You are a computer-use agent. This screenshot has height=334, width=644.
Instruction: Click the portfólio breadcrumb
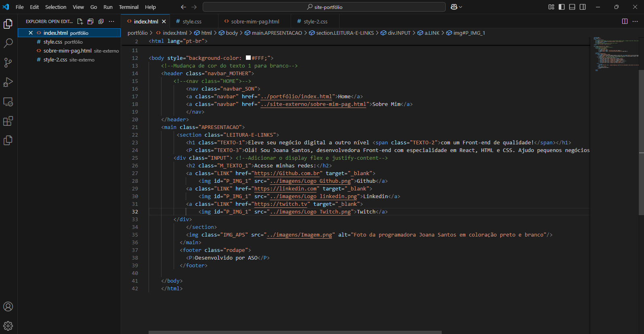138,33
